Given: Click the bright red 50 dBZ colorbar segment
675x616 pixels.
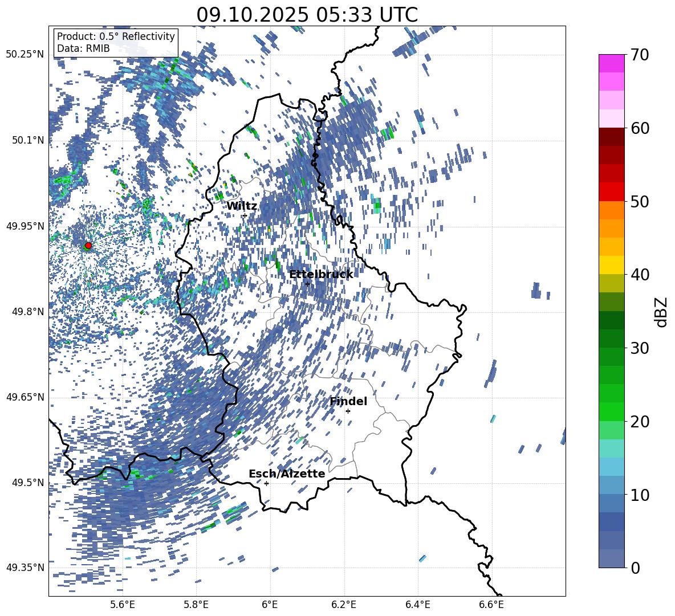Looking at the screenshot, I should tap(612, 192).
